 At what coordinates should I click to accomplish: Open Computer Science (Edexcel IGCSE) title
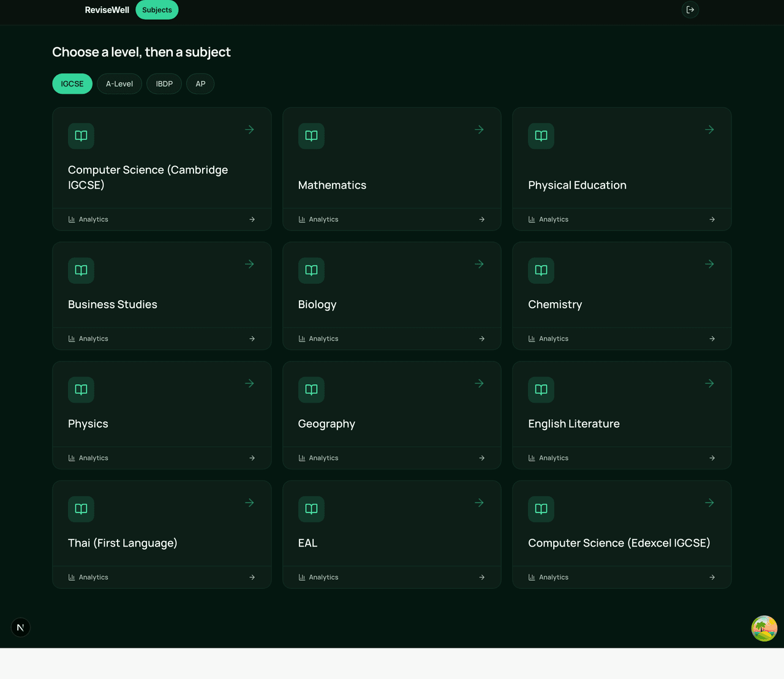point(619,543)
